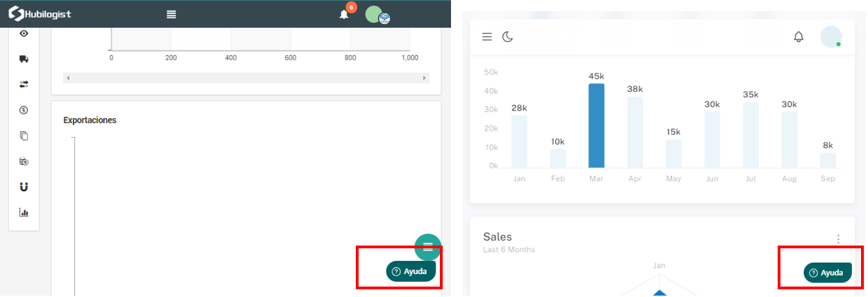868x297 pixels.
Task: Toggle the Hubilogist sidebar menu in the header
Action: point(171,14)
